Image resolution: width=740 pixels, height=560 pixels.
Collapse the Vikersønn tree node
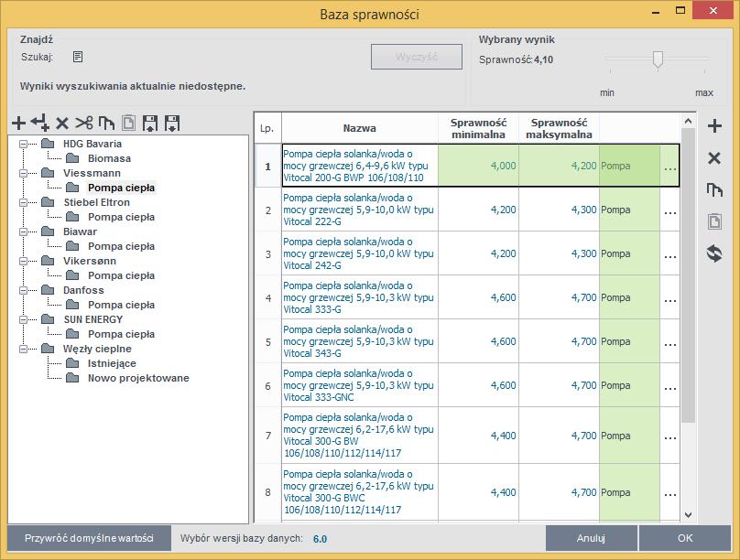23,261
